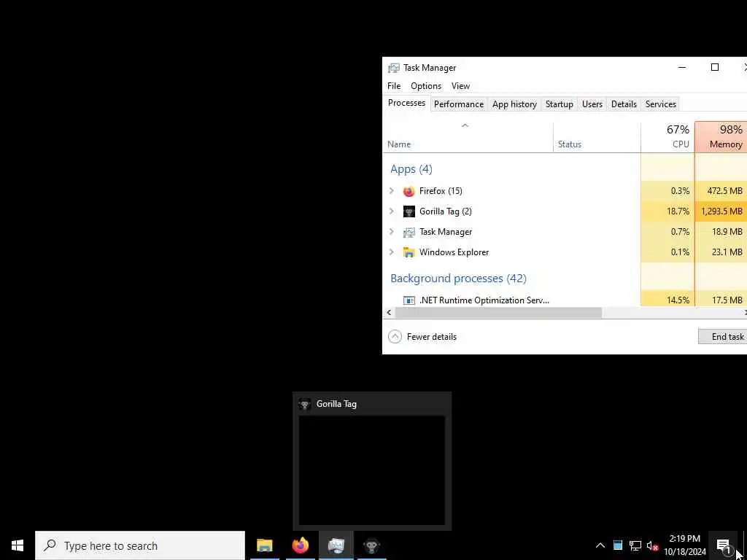Click the Gorilla Tag icon in the process list

(x=409, y=211)
